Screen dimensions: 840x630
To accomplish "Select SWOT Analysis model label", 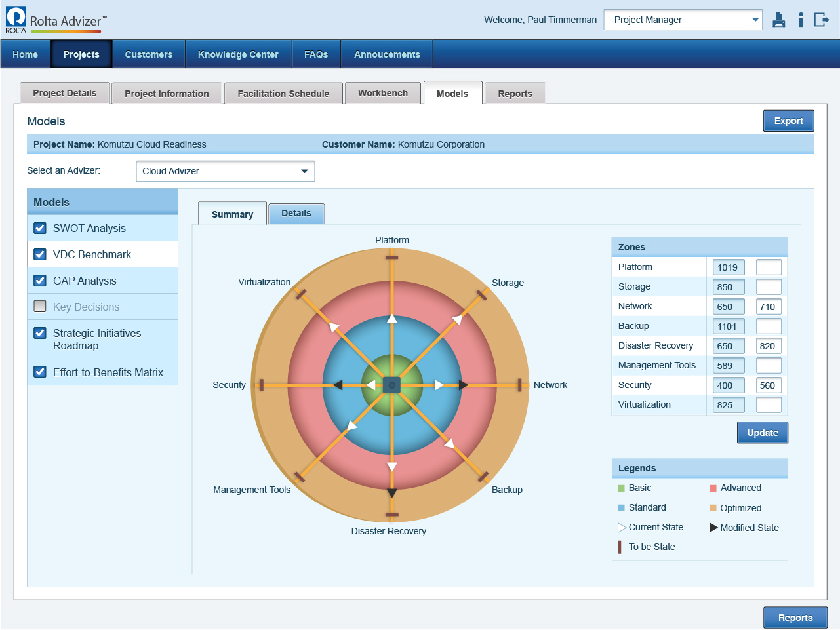I will (x=89, y=228).
